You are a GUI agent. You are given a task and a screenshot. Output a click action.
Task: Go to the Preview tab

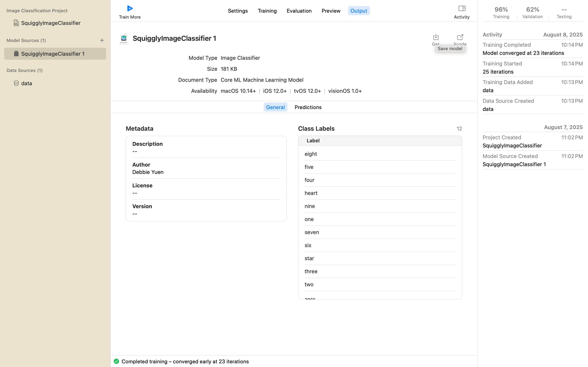(331, 11)
